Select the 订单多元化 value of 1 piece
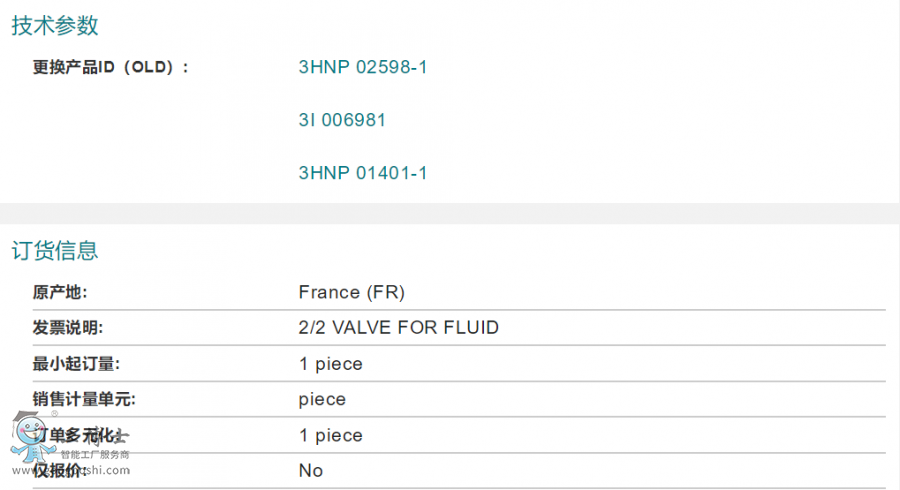The width and height of the screenshot is (900, 490). pos(330,436)
